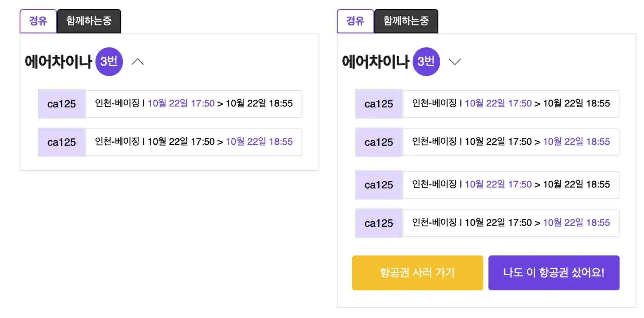644x318 pixels.
Task: Select right panel's third 인천-베이징 flight detail row
Action: tap(511, 185)
